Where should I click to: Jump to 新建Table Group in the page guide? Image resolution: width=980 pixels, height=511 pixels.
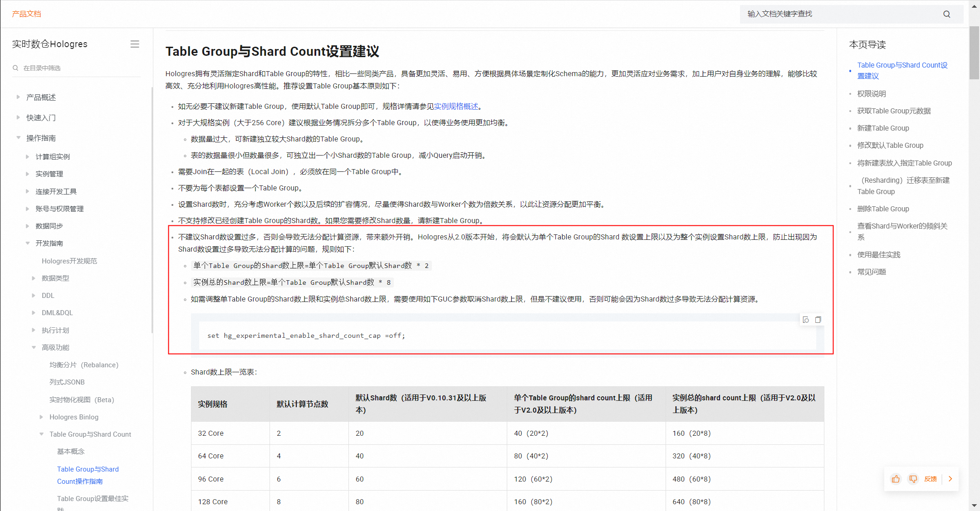click(x=883, y=128)
